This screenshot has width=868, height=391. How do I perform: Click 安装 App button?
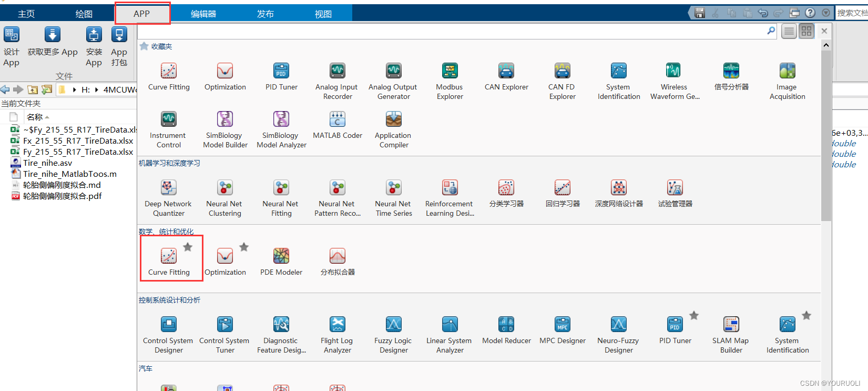94,47
